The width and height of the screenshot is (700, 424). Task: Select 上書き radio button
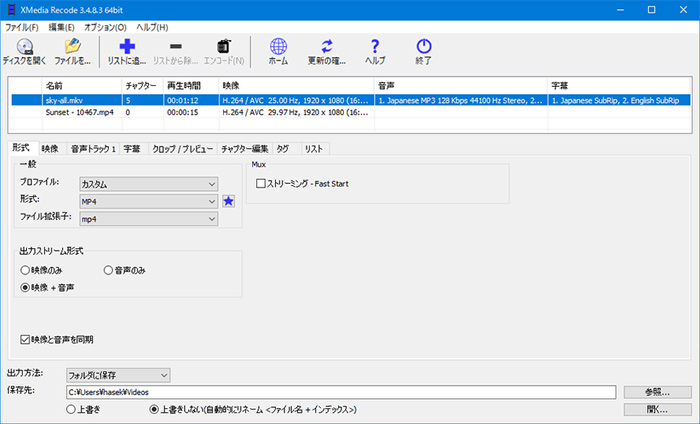(71, 409)
